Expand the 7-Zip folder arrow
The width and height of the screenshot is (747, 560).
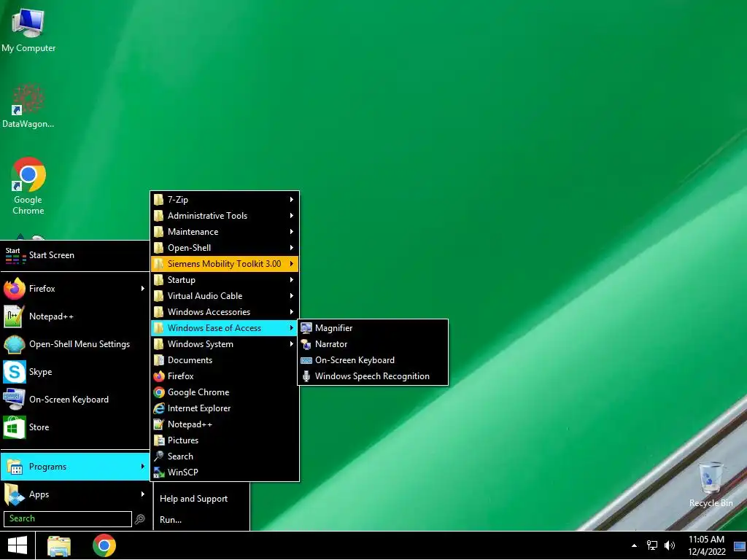pos(292,200)
